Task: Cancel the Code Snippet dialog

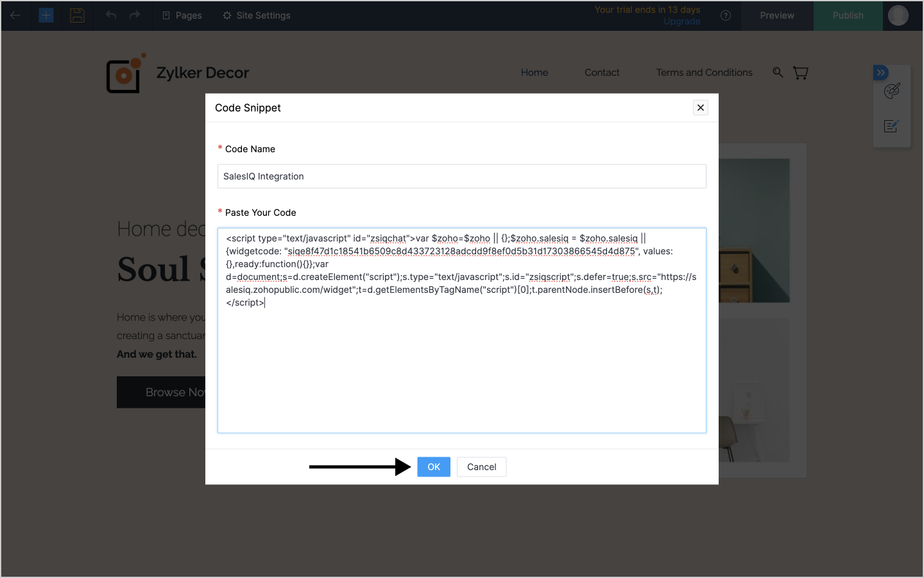Action: click(x=481, y=467)
